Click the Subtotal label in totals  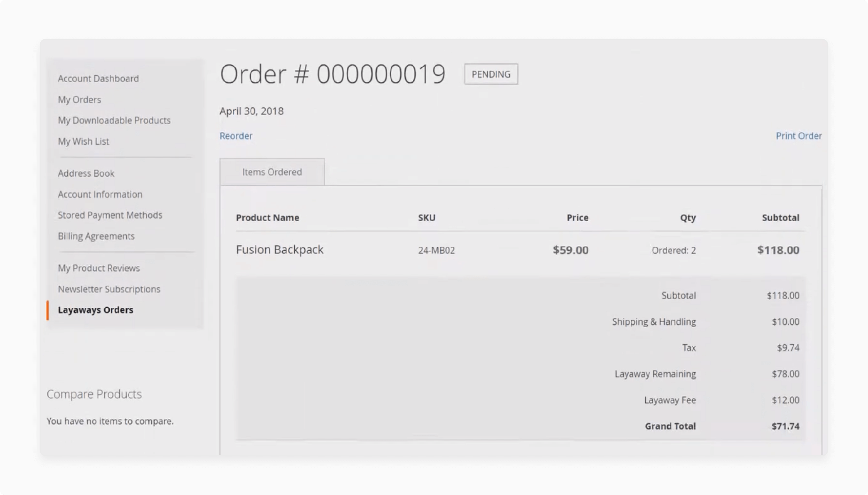[679, 295]
